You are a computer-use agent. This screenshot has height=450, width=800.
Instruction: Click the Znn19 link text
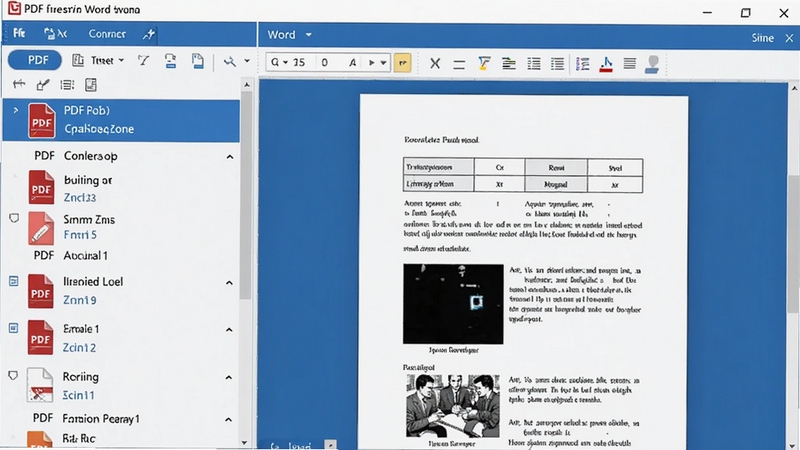click(80, 300)
